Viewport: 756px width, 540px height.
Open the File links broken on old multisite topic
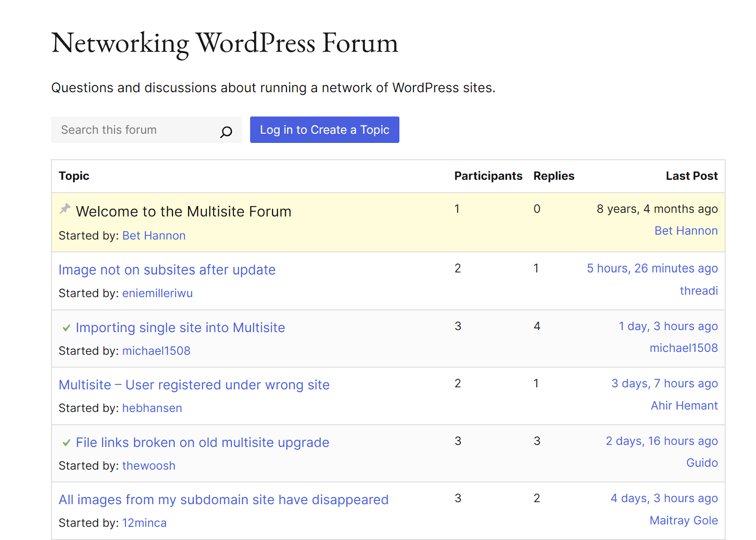(x=202, y=443)
